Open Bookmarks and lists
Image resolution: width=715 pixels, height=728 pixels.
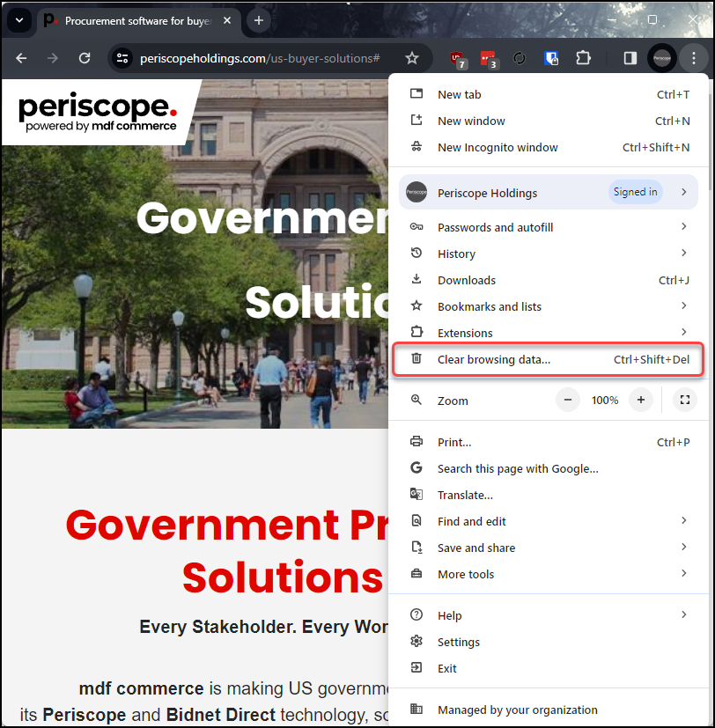click(x=549, y=306)
